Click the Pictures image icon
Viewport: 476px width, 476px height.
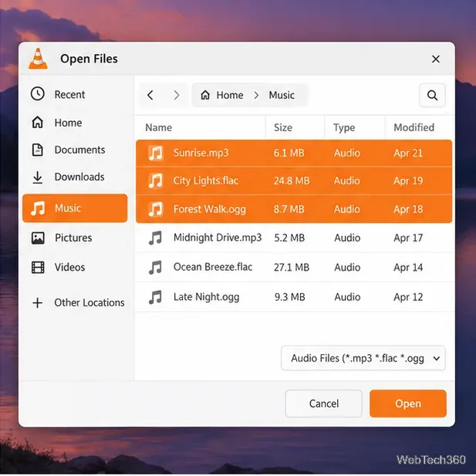pyautogui.click(x=38, y=238)
